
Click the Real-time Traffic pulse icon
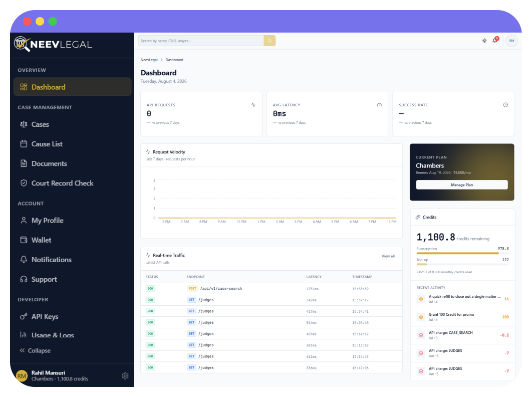tap(148, 255)
